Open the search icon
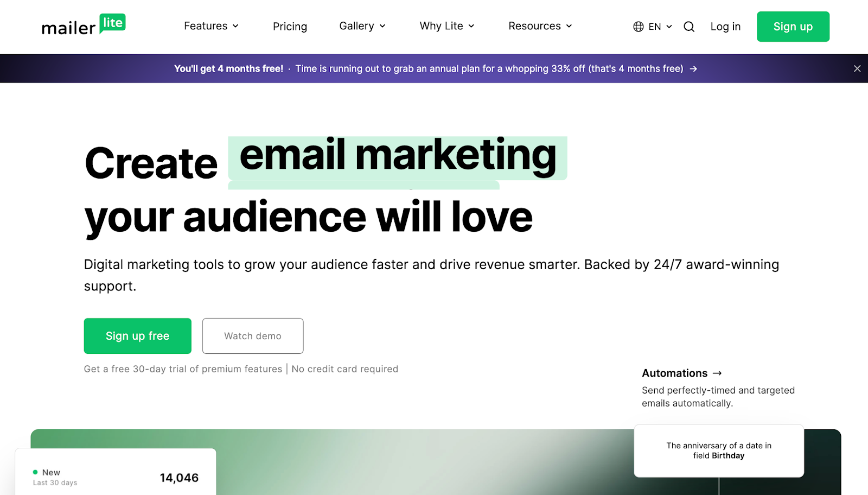 tap(688, 26)
